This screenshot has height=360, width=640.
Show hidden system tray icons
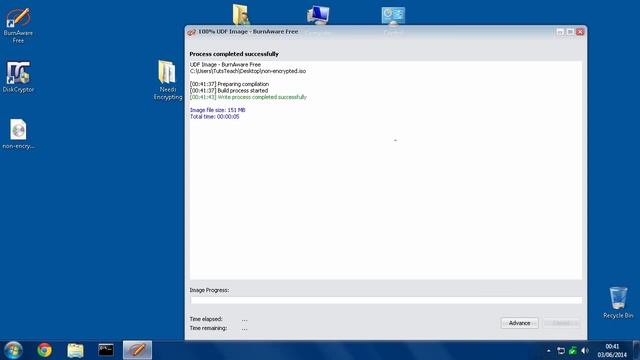[549, 351]
